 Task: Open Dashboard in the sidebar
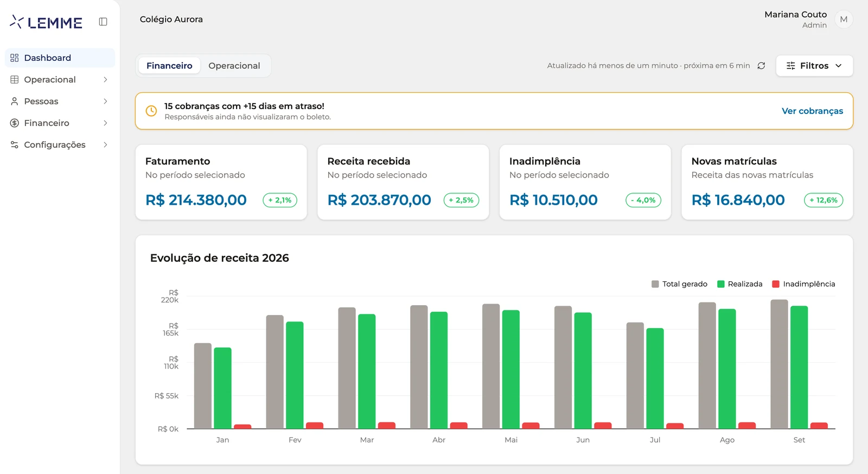click(60, 58)
